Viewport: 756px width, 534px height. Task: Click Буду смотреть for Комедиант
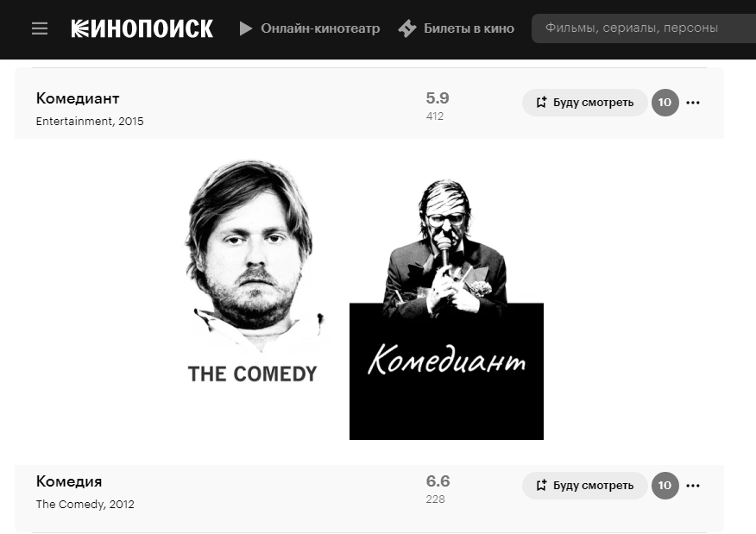point(584,102)
